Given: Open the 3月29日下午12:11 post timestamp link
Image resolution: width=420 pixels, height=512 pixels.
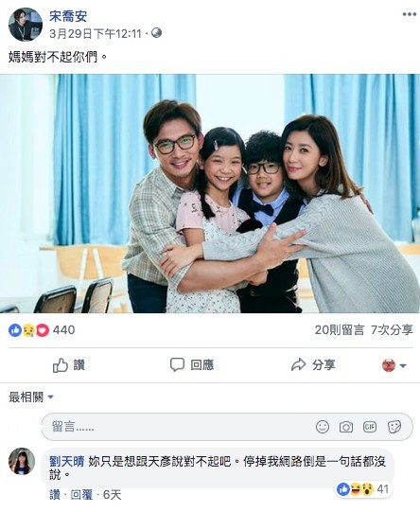Looking at the screenshot, I should (x=96, y=34).
